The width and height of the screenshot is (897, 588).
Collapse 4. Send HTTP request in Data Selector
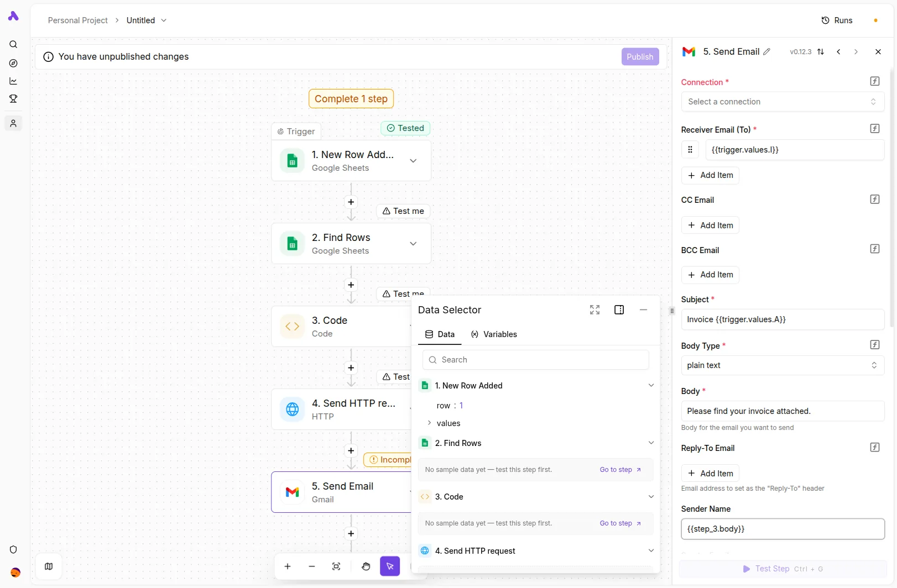pyautogui.click(x=651, y=551)
